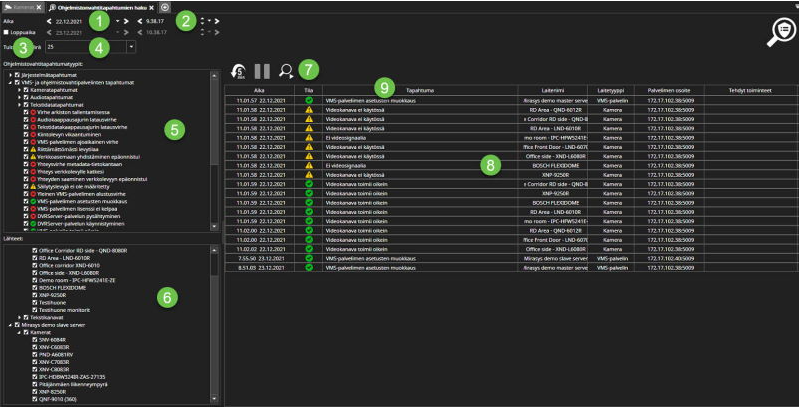Collapse the Mirasys demo slave server node
The width and height of the screenshot is (801, 410).
[9, 325]
